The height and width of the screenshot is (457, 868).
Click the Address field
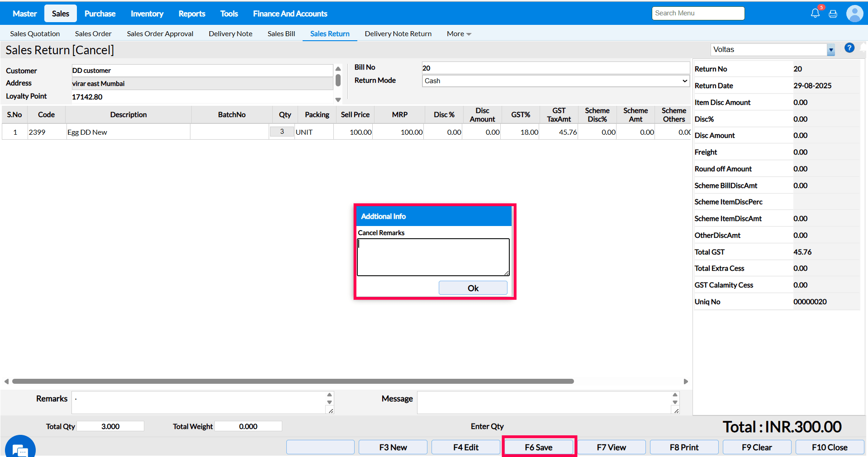coord(202,84)
